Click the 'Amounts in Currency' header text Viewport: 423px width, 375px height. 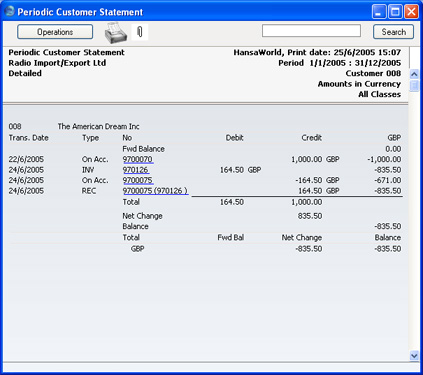click(359, 84)
